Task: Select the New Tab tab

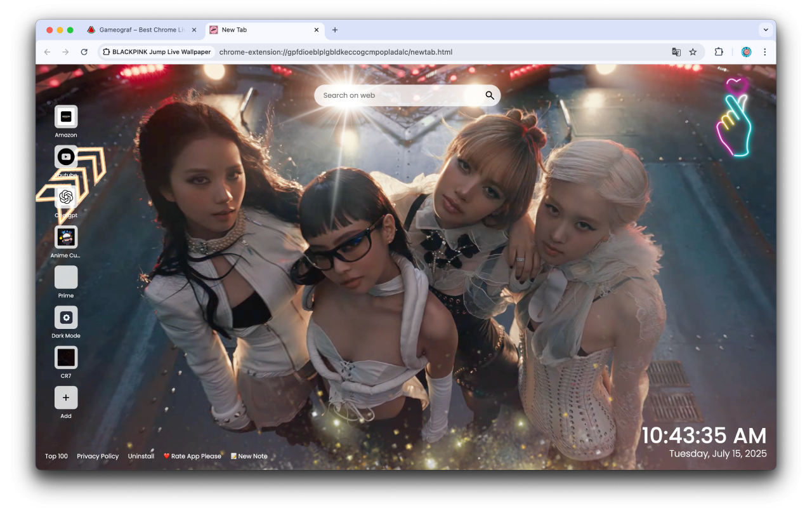Action: pos(265,30)
